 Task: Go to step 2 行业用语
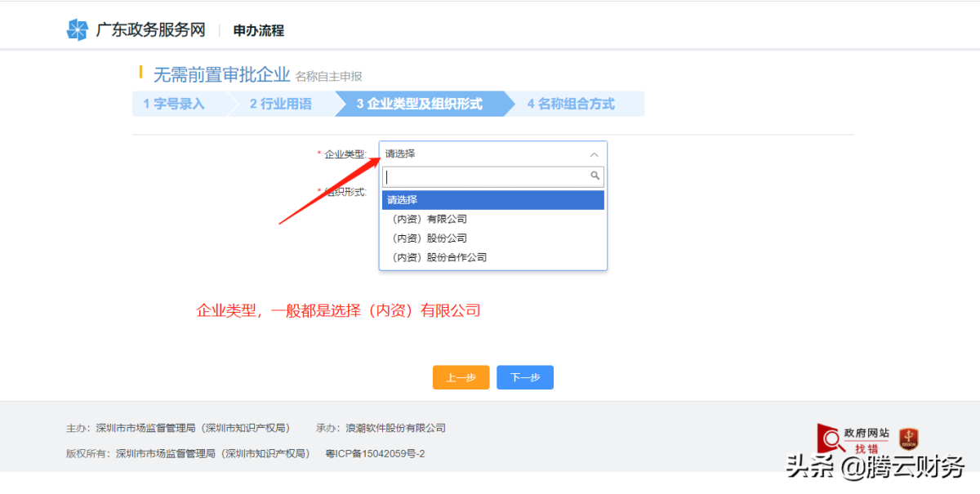pos(281,104)
